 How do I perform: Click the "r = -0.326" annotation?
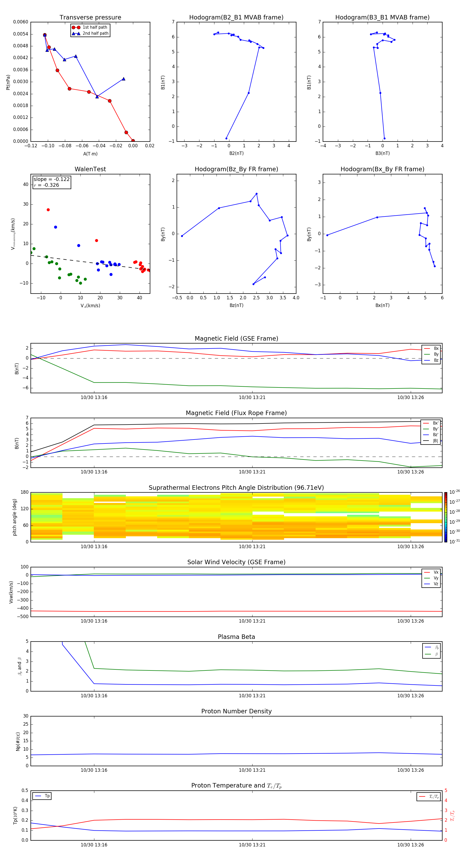(x=47, y=185)
